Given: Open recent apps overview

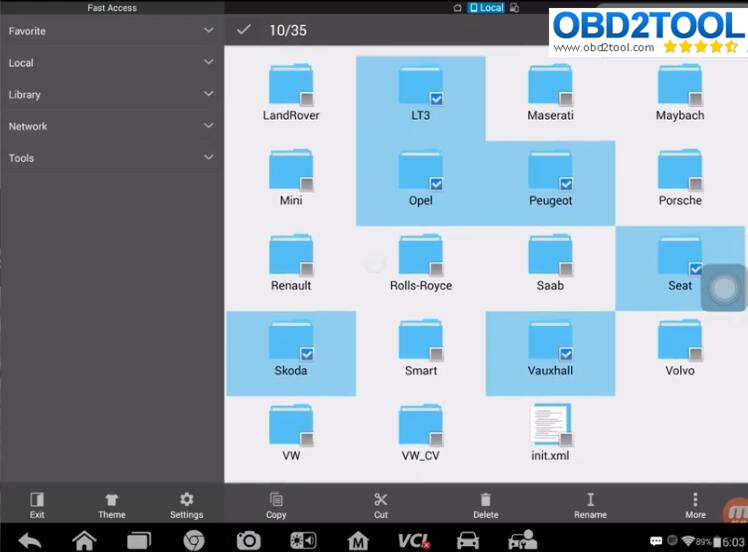Looking at the screenshot, I should coord(139,541).
